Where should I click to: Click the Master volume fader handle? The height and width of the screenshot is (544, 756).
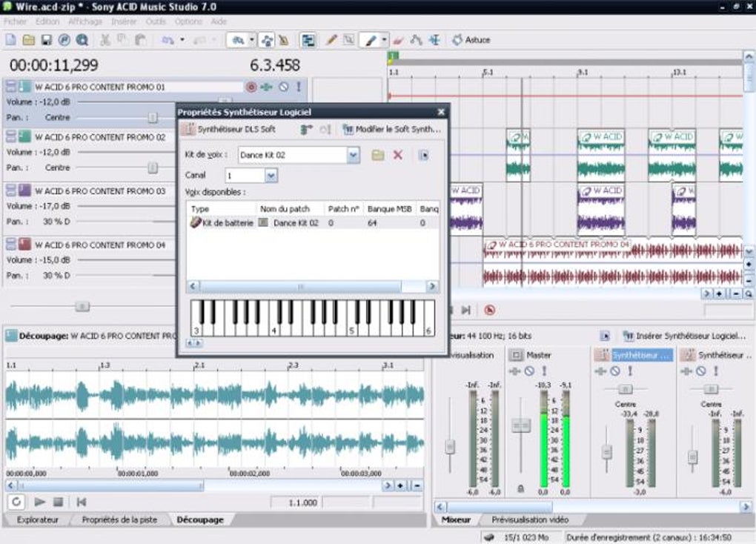(521, 425)
